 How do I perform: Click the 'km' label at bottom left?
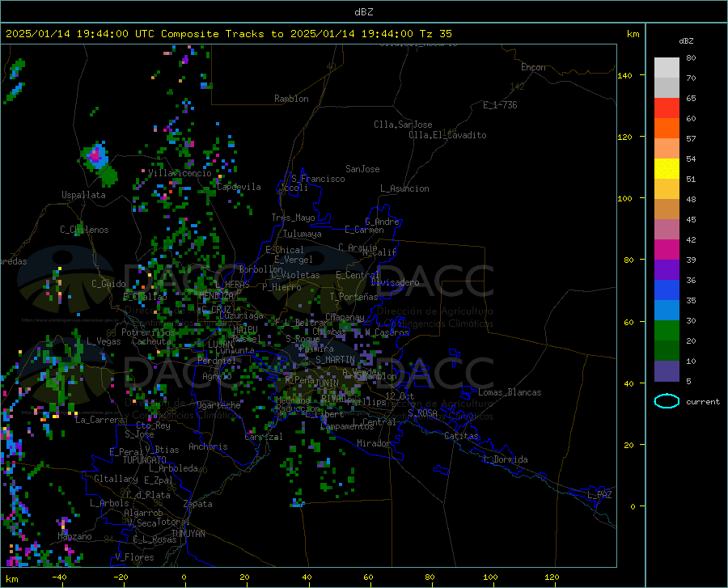click(x=11, y=579)
